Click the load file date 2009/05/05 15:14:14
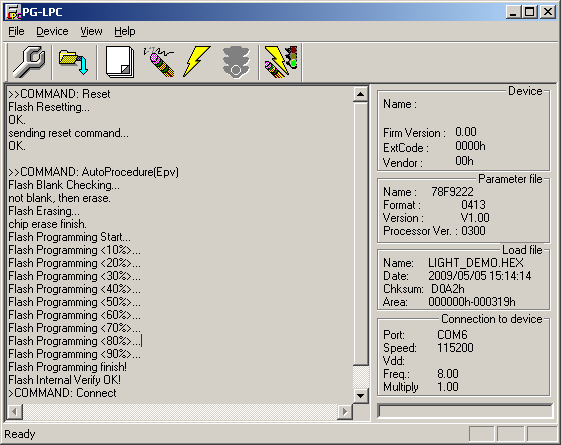 pyautogui.click(x=480, y=276)
